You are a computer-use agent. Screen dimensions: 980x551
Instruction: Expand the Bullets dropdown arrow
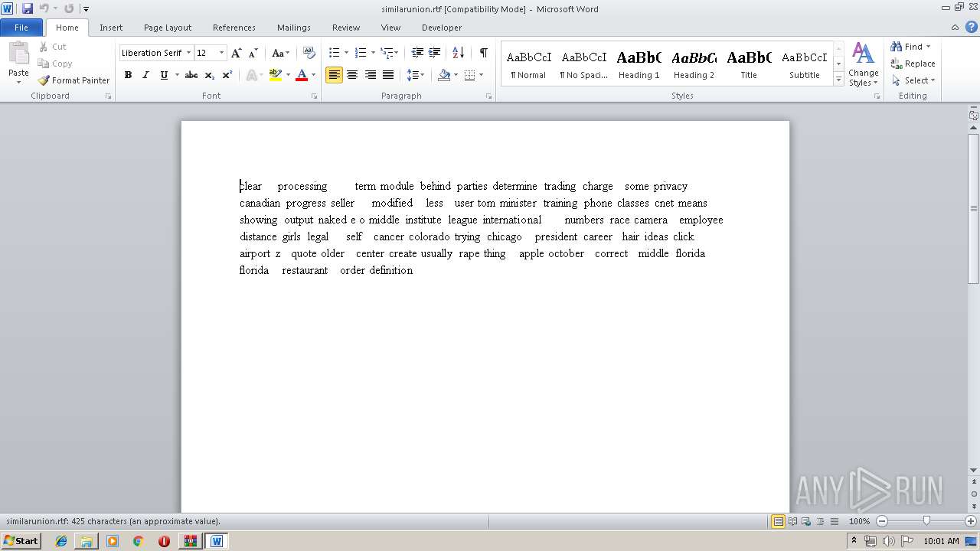point(346,53)
